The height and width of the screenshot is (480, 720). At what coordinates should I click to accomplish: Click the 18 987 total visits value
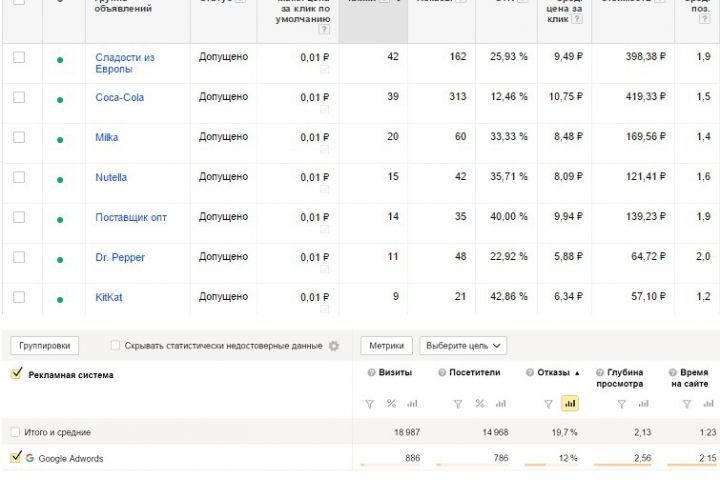pyautogui.click(x=407, y=432)
